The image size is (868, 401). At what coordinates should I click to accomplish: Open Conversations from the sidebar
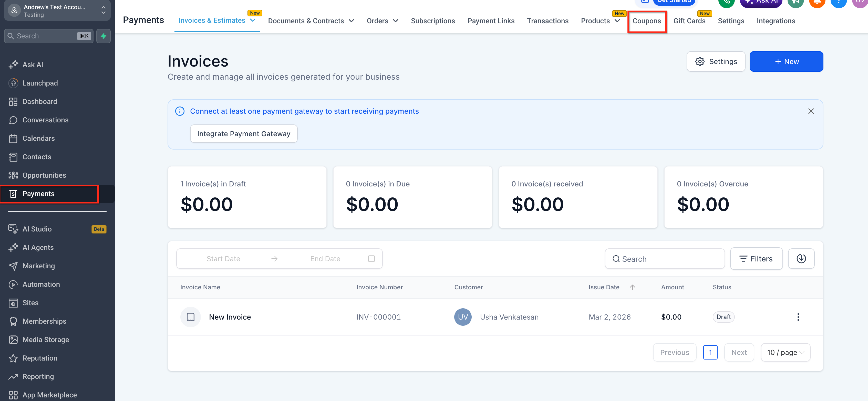[x=45, y=120]
